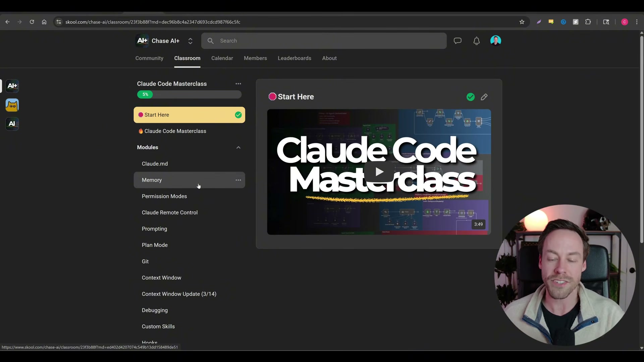Open the Memory item options menu

(x=238, y=180)
